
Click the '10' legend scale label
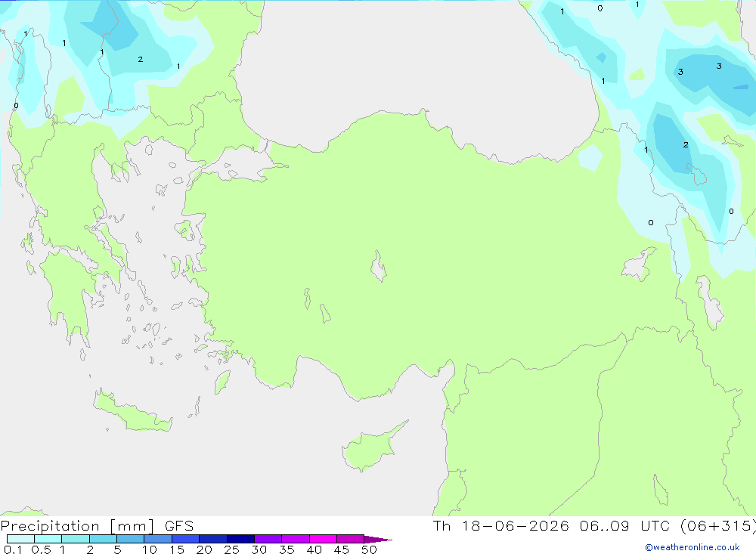(x=150, y=549)
